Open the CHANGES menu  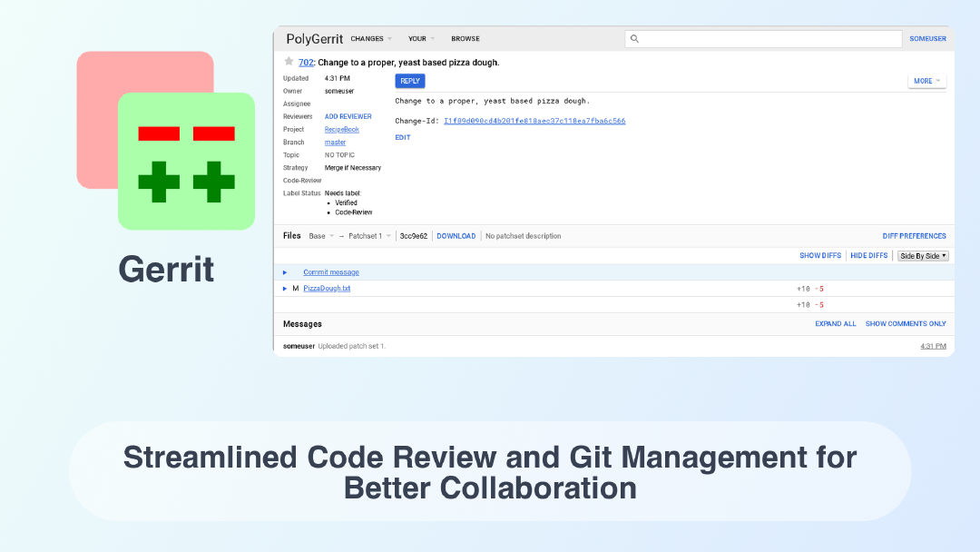(371, 39)
